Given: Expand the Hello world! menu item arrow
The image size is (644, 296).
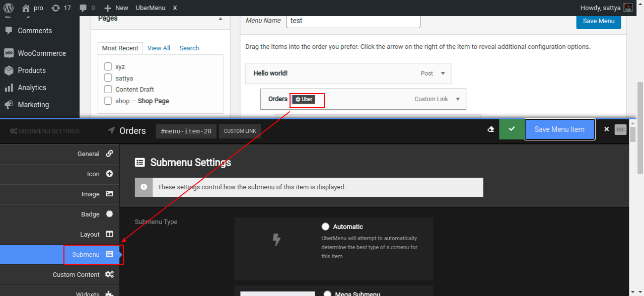Looking at the screenshot, I should [443, 73].
